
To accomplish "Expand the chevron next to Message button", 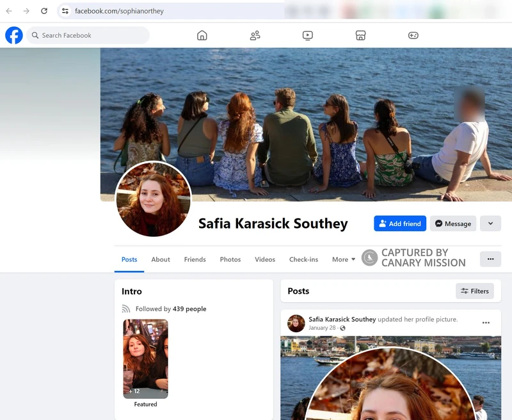I will 490,223.
